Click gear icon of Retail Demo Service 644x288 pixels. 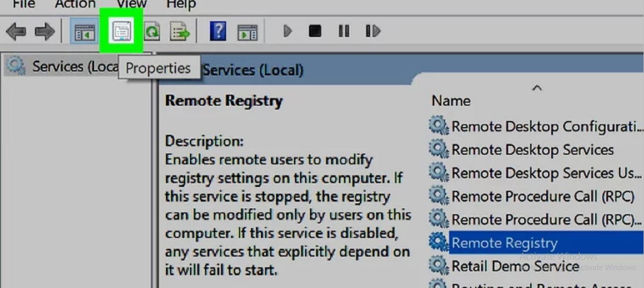[438, 266]
